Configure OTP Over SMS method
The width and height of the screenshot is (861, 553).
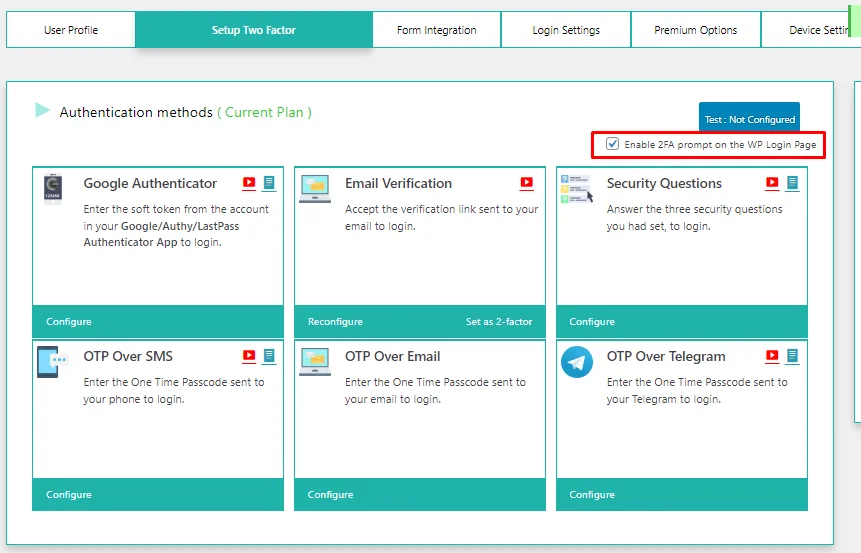pos(69,495)
